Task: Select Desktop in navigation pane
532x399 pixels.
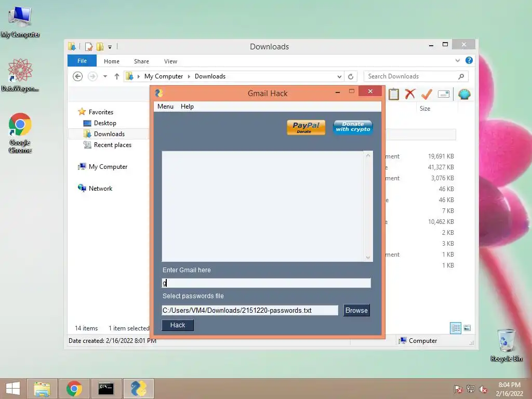Action: point(105,123)
